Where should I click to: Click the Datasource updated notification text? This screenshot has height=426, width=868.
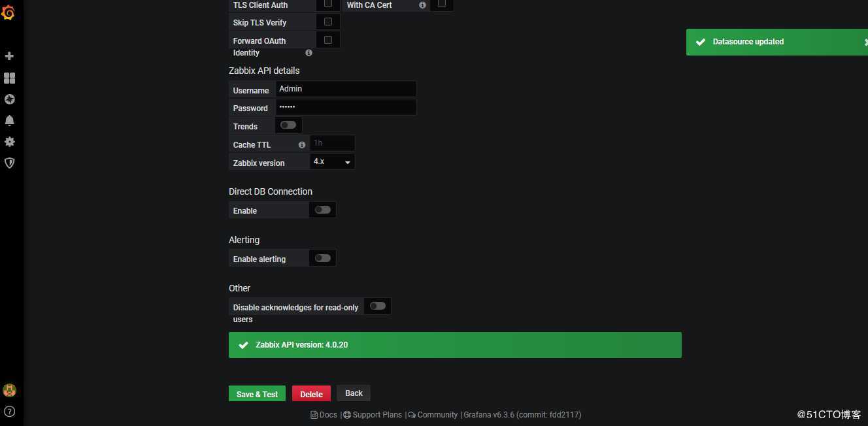(748, 42)
